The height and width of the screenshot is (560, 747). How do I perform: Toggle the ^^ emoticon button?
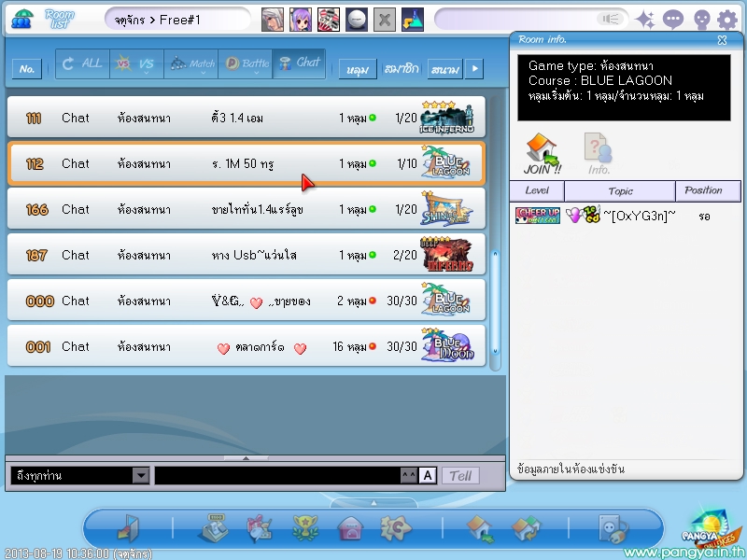tap(409, 475)
